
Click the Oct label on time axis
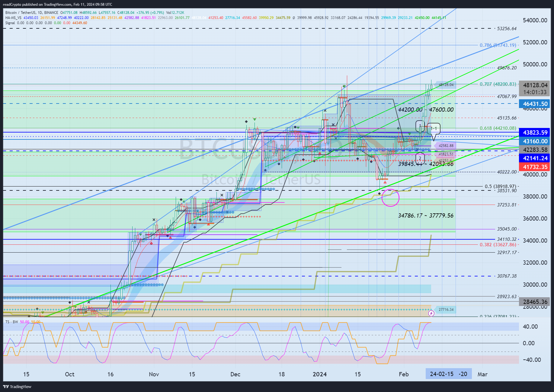[x=70, y=374]
